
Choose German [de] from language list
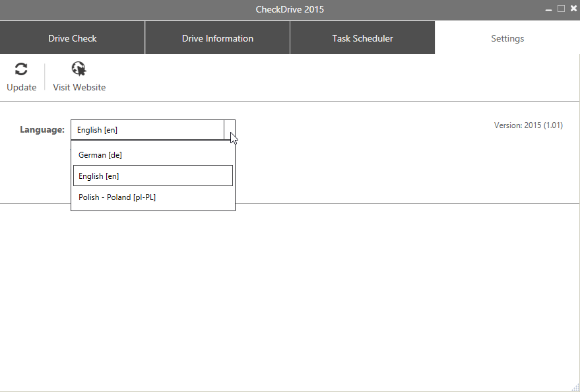(153, 155)
